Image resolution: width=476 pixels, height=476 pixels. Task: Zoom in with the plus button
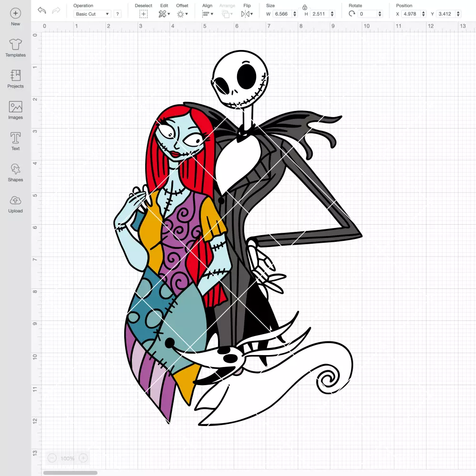tap(83, 458)
